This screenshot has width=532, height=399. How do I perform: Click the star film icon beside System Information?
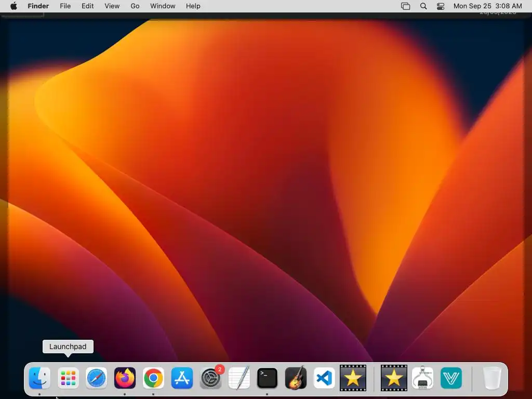(x=394, y=378)
